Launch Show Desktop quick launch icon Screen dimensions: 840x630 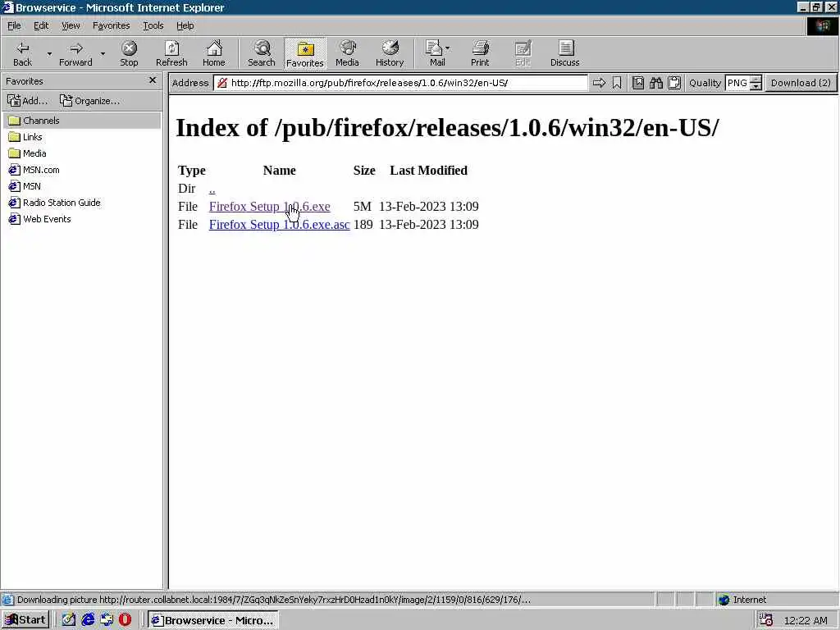point(69,620)
